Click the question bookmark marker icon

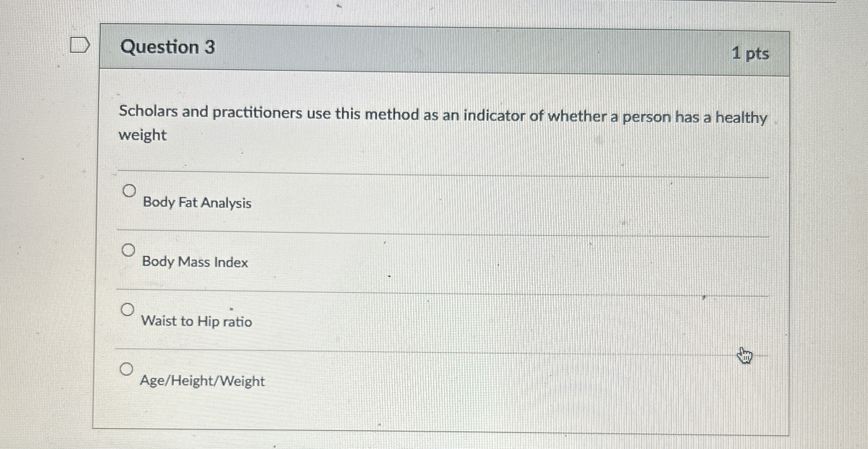79,45
